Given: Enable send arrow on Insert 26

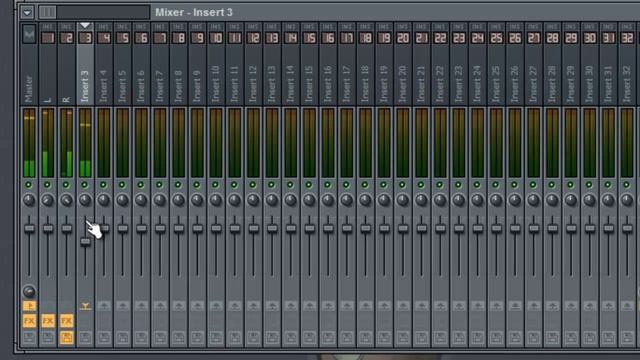Looking at the screenshot, I should click(x=515, y=306).
